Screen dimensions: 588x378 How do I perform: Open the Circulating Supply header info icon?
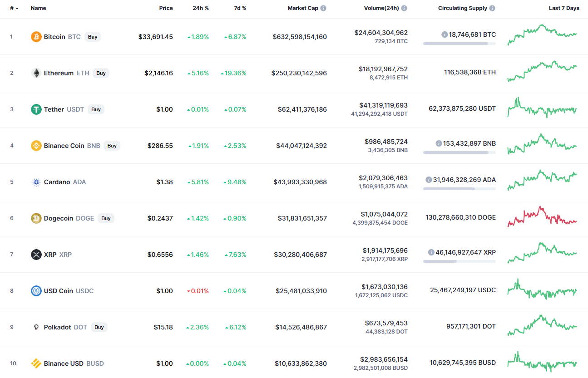pyautogui.click(x=492, y=8)
